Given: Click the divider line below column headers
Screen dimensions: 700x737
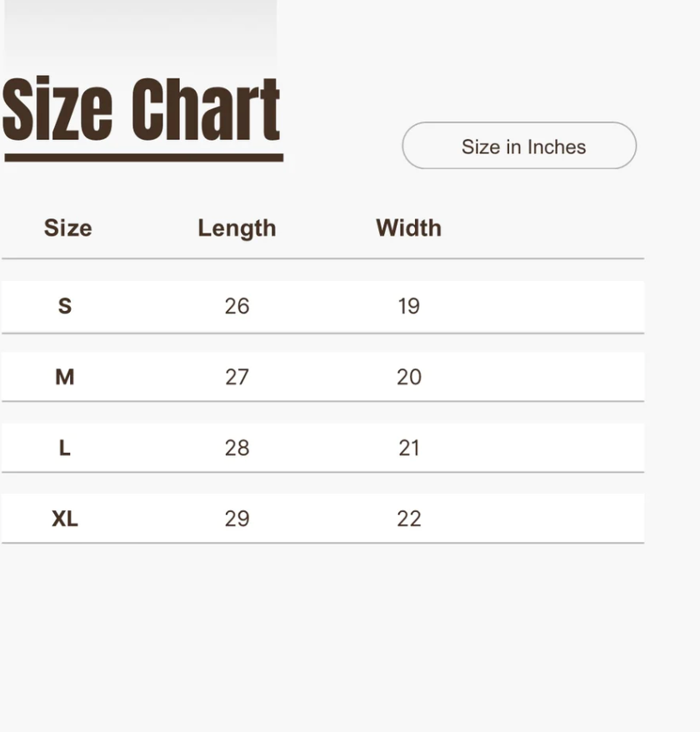Looking at the screenshot, I should (322, 258).
